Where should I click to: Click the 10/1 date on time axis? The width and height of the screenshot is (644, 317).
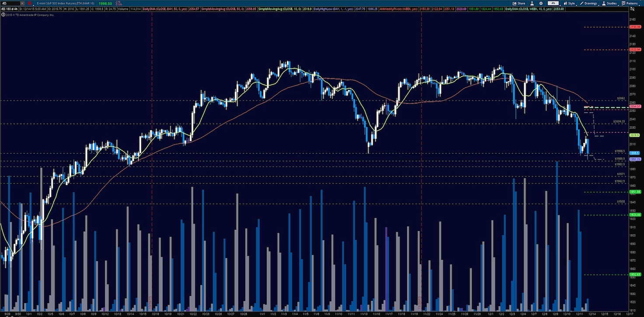click(x=28, y=314)
